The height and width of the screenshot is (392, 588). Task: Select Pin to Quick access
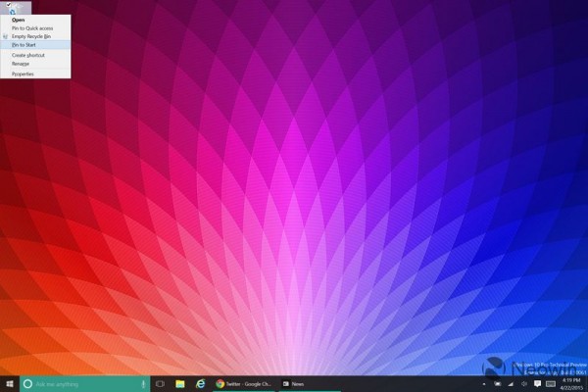[x=32, y=28]
